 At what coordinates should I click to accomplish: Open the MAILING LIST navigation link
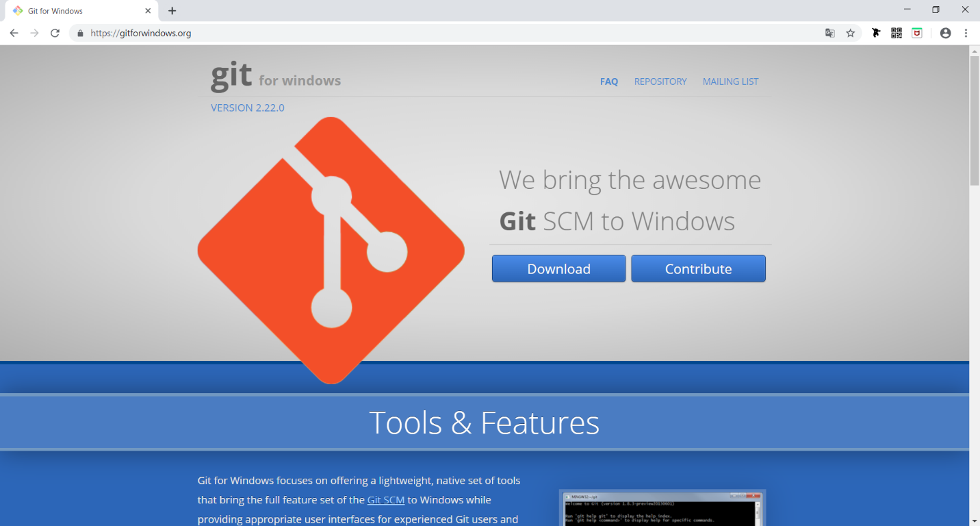tap(730, 82)
